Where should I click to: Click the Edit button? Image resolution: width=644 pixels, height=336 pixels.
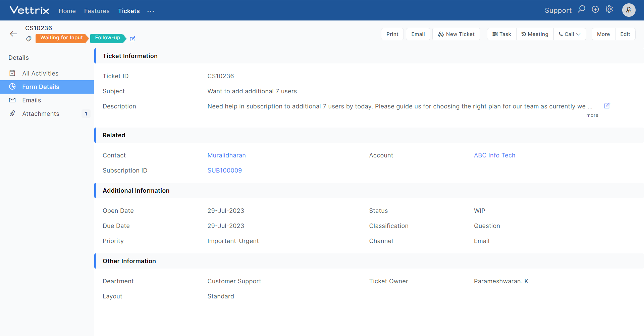pos(625,34)
